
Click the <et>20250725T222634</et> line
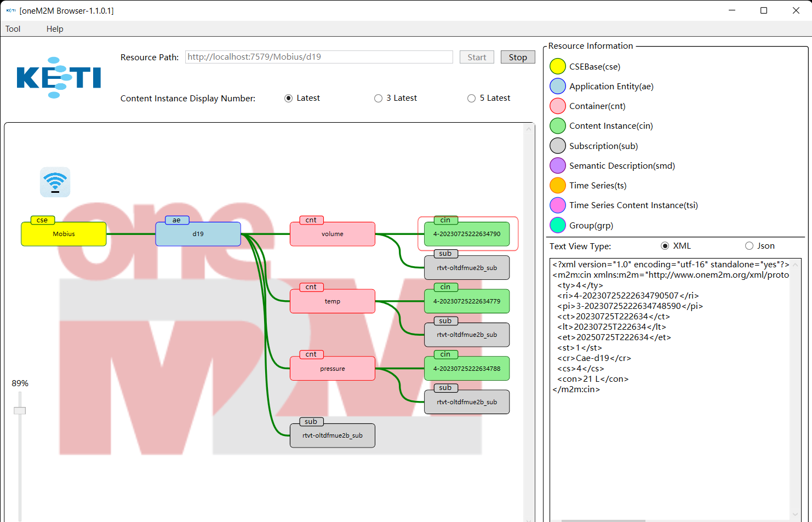(614, 337)
